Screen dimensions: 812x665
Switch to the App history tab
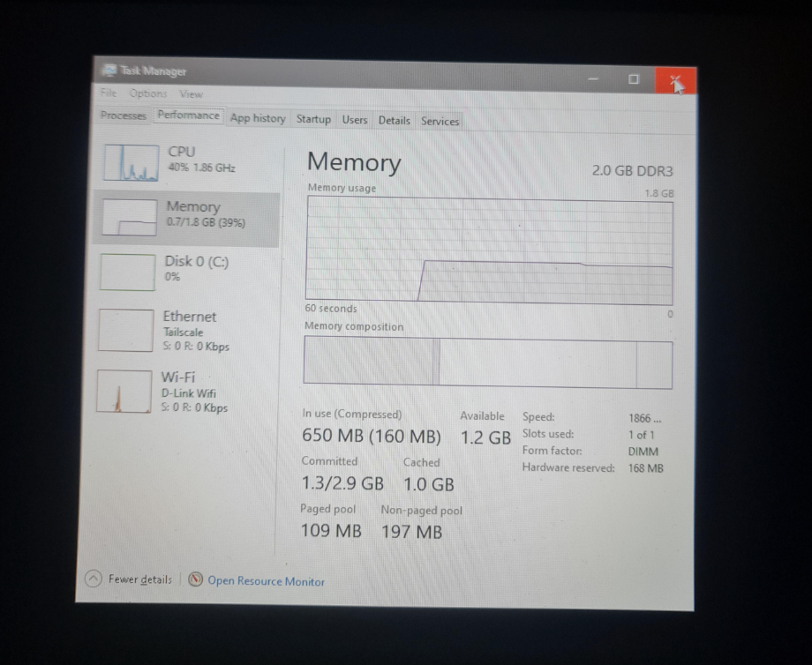click(x=257, y=118)
